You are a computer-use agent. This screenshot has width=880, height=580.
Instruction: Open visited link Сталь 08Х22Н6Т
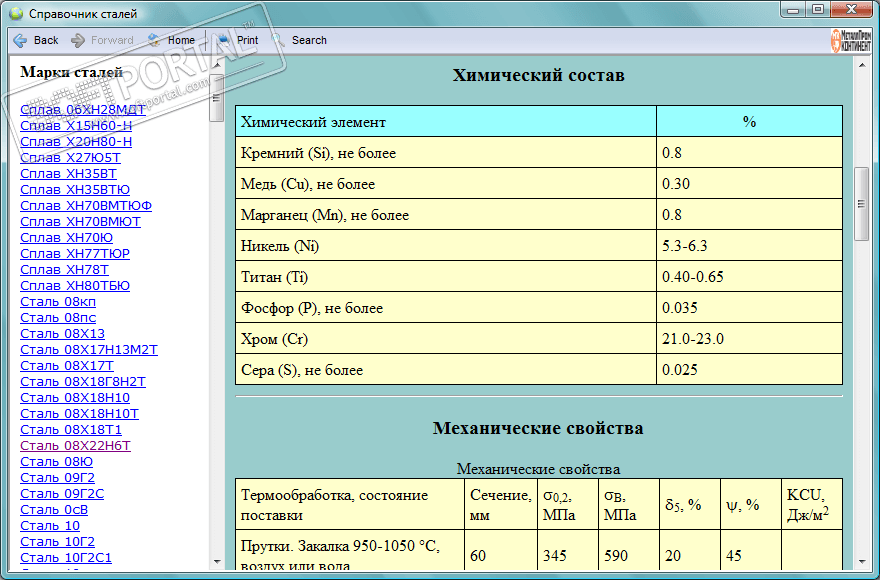(x=75, y=445)
